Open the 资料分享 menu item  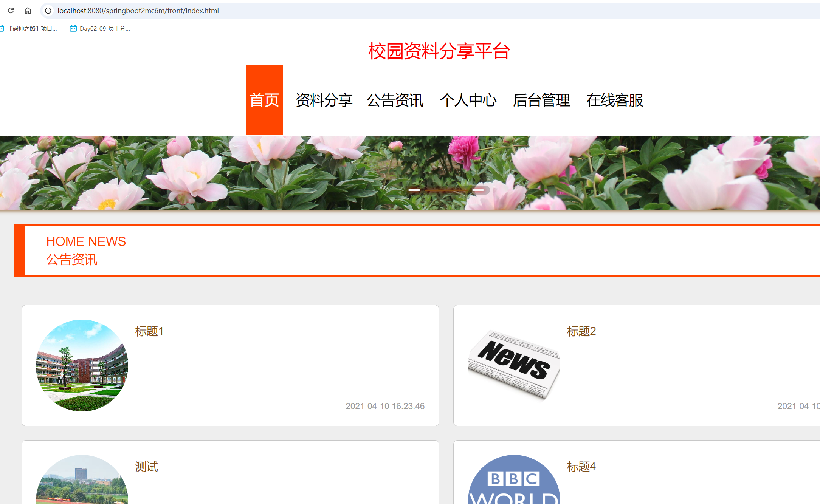pos(324,100)
